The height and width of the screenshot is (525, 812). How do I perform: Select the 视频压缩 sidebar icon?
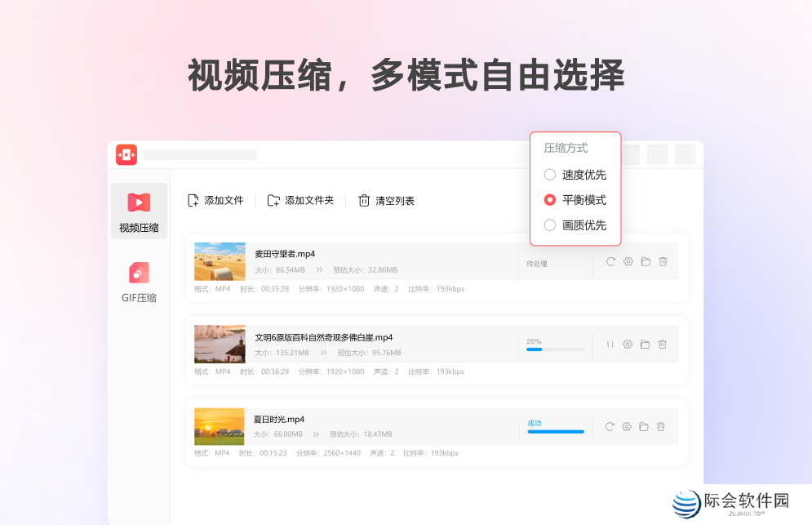click(139, 202)
